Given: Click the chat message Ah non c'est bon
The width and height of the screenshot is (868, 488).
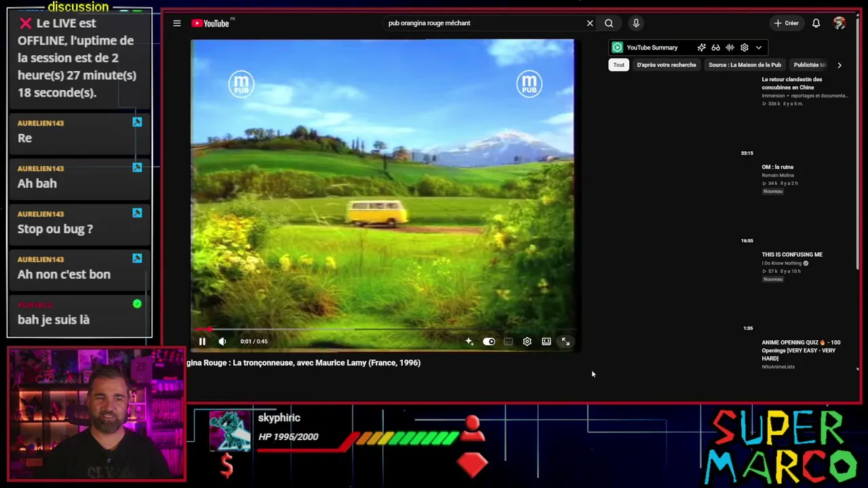Looking at the screenshot, I should [x=64, y=274].
